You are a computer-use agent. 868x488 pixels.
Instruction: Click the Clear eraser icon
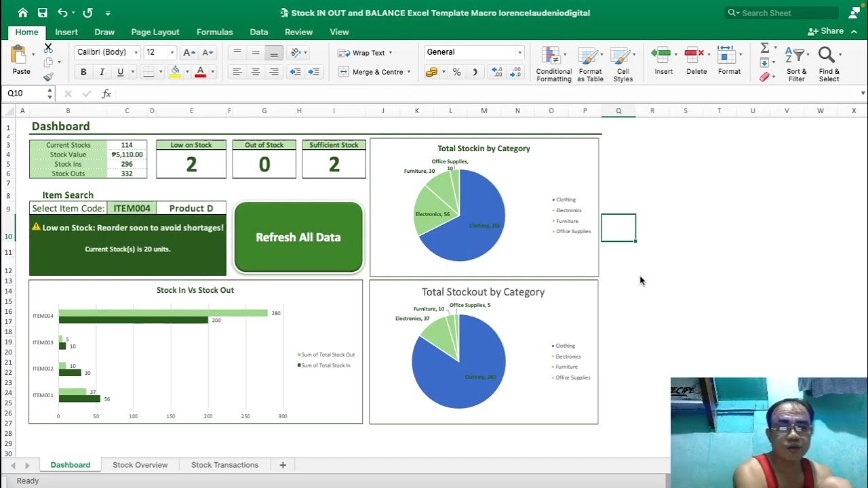(x=765, y=77)
